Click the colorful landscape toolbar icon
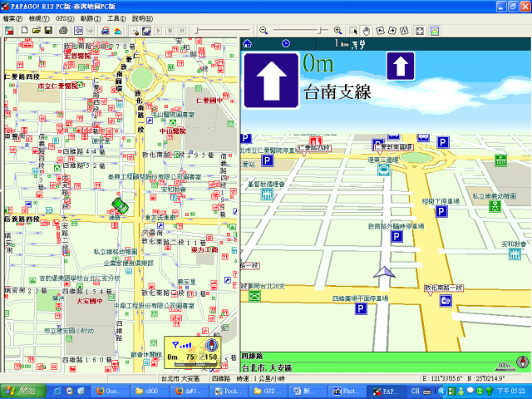This screenshot has height=399, width=532. click(x=118, y=31)
